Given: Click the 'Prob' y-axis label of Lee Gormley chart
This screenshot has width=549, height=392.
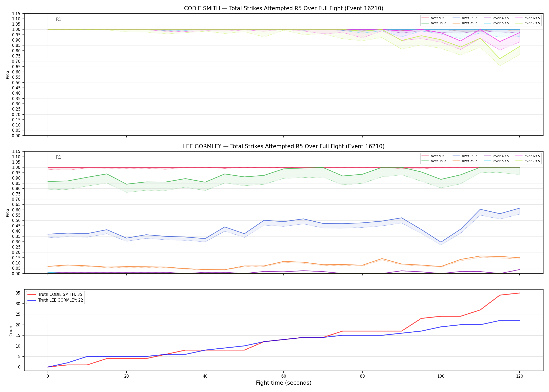Looking at the screenshot, I should [x=8, y=213].
